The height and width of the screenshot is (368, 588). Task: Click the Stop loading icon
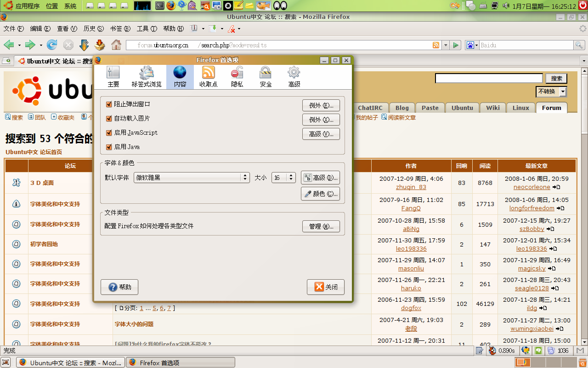tap(68, 45)
